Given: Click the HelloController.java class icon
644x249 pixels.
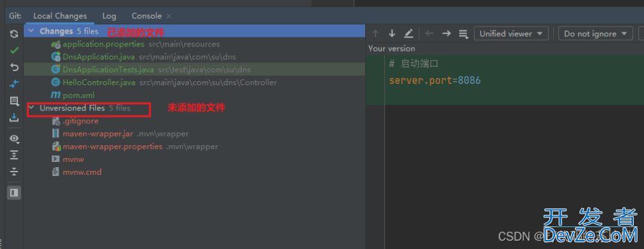Looking at the screenshot, I should point(56,83).
